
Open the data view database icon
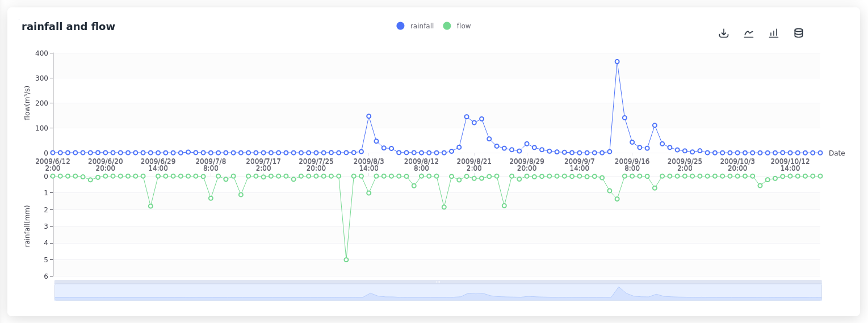[799, 33]
